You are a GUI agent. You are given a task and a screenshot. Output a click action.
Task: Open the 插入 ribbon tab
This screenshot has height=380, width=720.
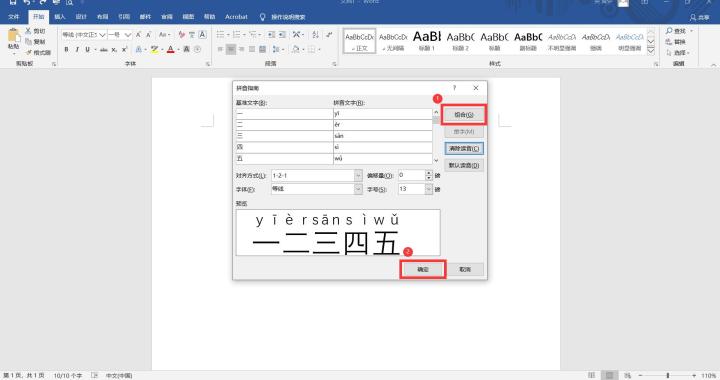(x=60, y=17)
